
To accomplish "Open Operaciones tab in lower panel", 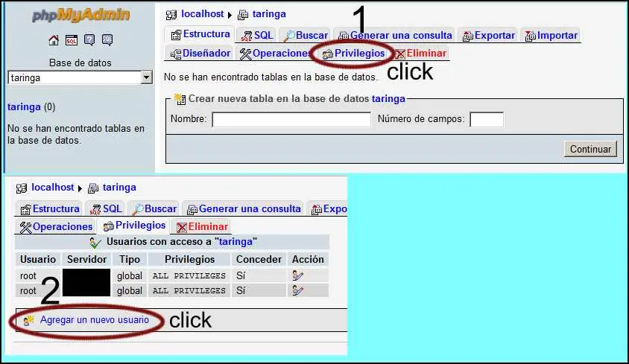I will tap(56, 227).
